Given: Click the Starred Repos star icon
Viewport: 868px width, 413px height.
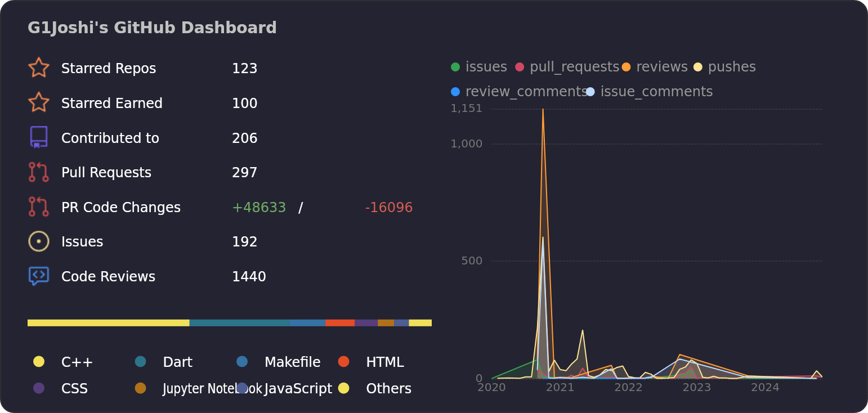Looking at the screenshot, I should pos(39,68).
